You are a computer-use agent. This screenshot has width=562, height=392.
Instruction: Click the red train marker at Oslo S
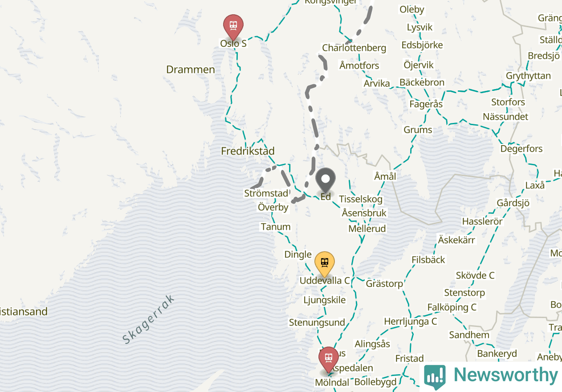233,27
